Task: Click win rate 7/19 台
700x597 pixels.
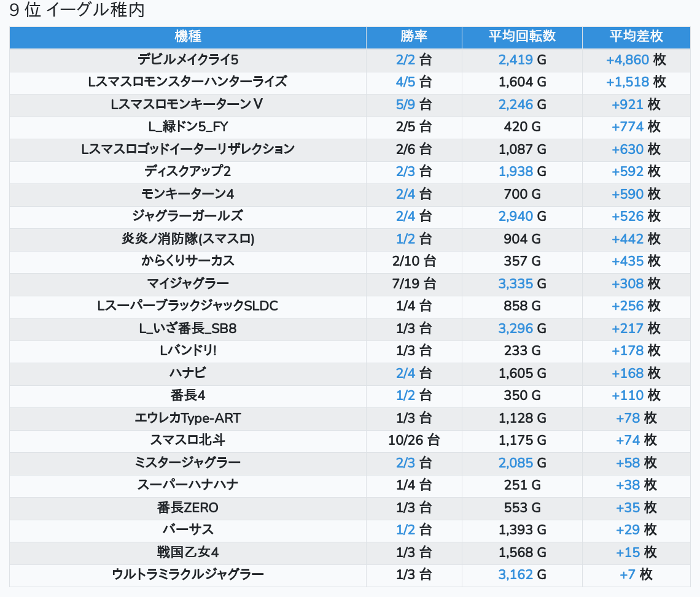Action: point(414,283)
